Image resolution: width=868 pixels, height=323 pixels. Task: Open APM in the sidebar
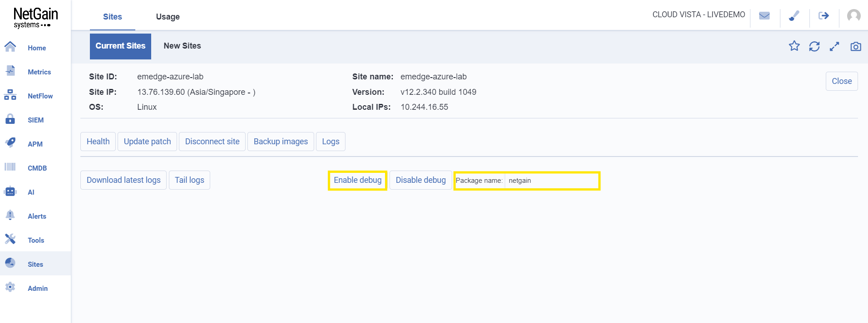[35, 144]
